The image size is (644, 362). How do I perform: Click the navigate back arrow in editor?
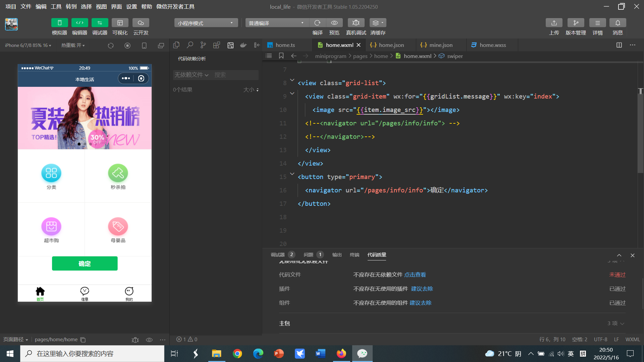pyautogui.click(x=294, y=56)
